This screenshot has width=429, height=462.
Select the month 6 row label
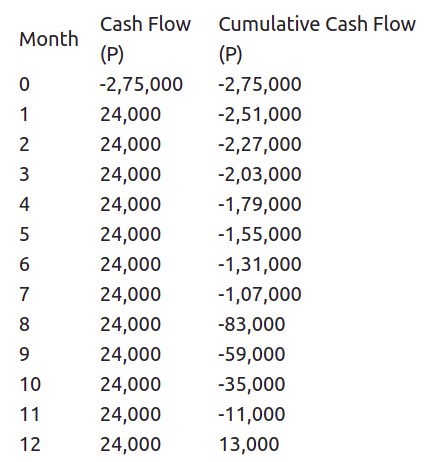(24, 264)
